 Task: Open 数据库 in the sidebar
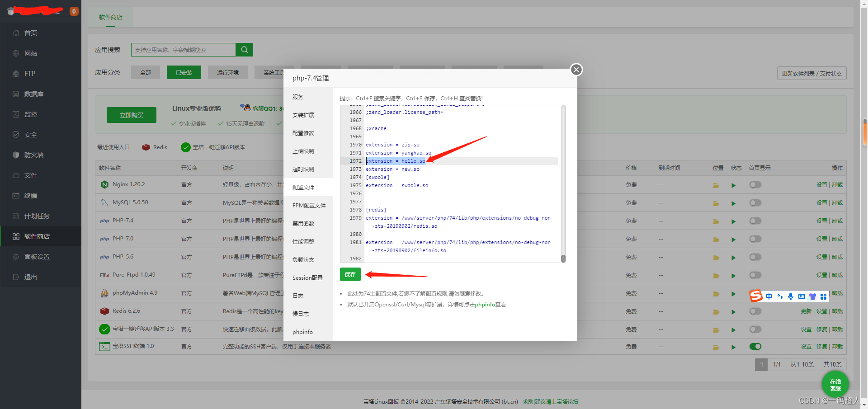(x=41, y=94)
